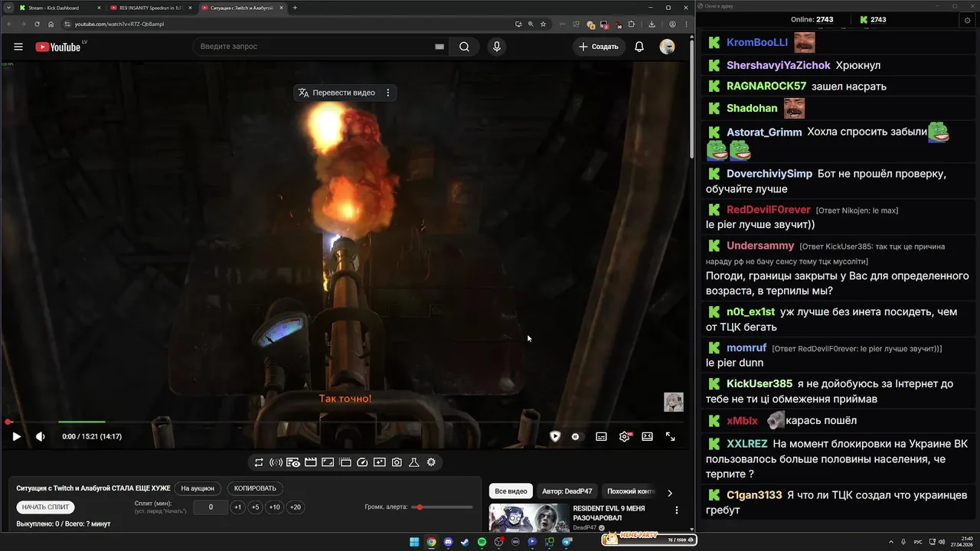This screenshot has height=551, width=980.
Task: Click the На аукцион button
Action: click(198, 488)
